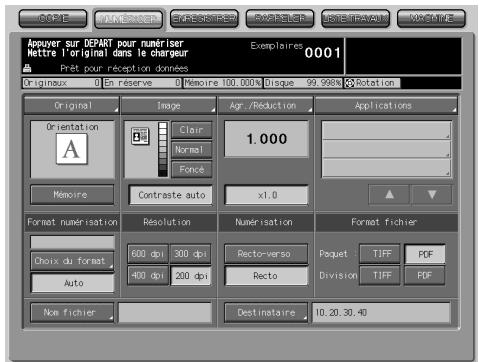Open the RAPPELER tab

tap(280, 19)
